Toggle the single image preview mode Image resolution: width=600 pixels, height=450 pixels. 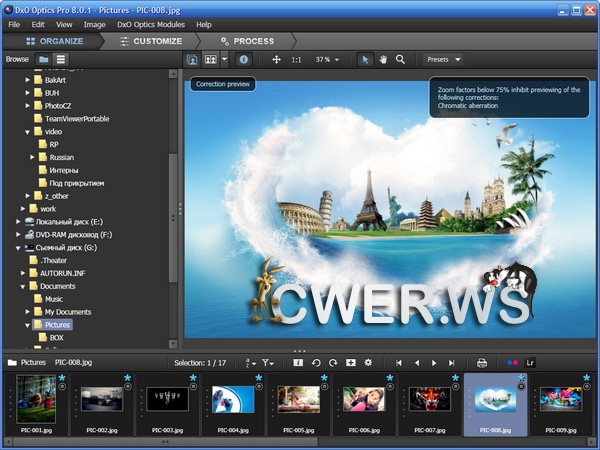(x=192, y=60)
